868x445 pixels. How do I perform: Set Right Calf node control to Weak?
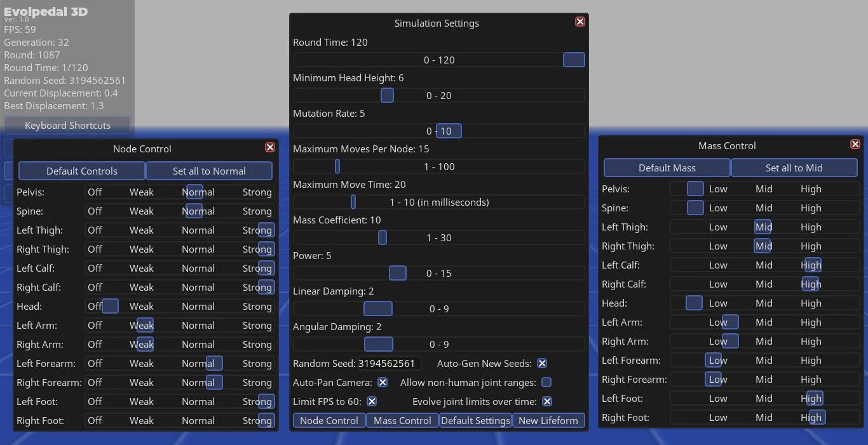coord(142,287)
